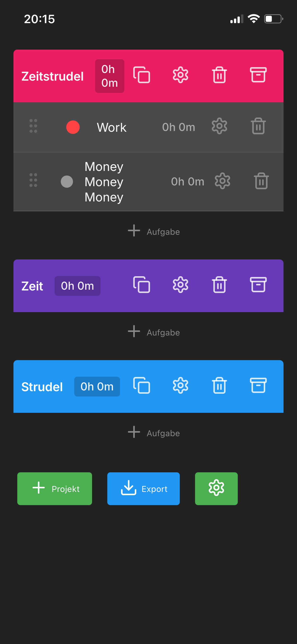This screenshot has height=644, width=297.
Task: Duplicate the Strudel project
Action: (142, 385)
